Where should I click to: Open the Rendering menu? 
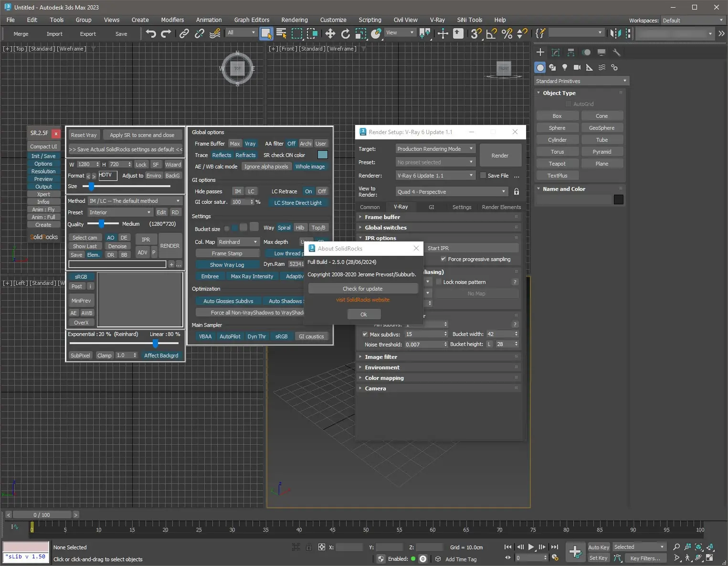click(x=294, y=20)
